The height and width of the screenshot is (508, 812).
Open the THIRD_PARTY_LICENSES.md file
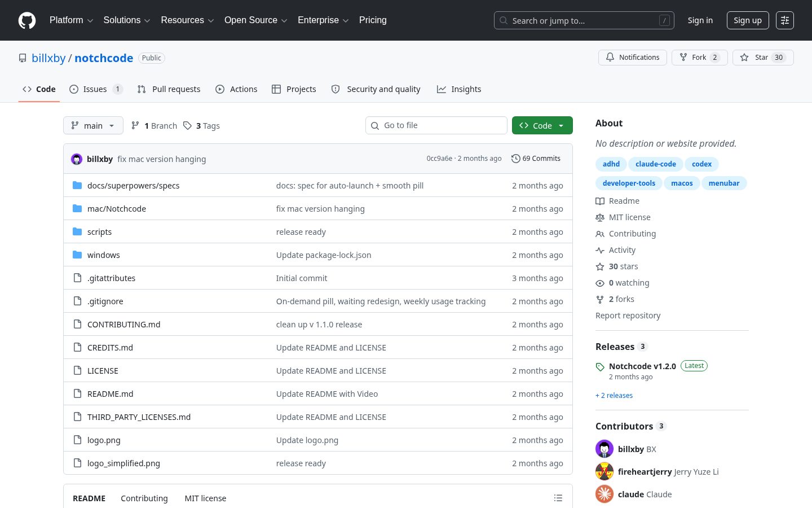[x=139, y=417]
